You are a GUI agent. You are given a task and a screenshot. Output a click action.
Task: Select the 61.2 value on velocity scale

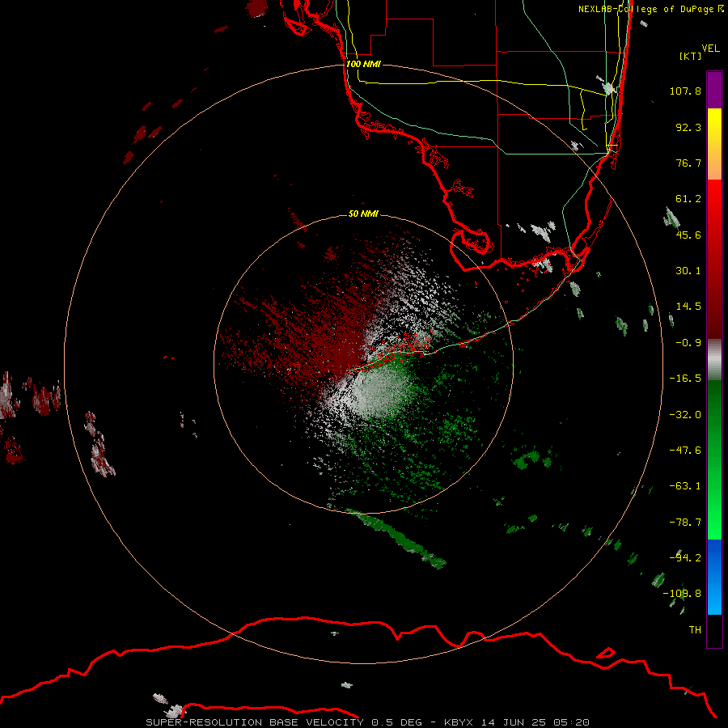point(688,199)
